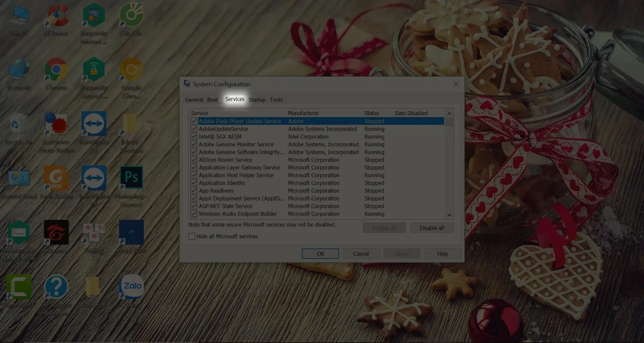Select the Recycle Bin icon
The image size is (644, 343).
[19, 129]
